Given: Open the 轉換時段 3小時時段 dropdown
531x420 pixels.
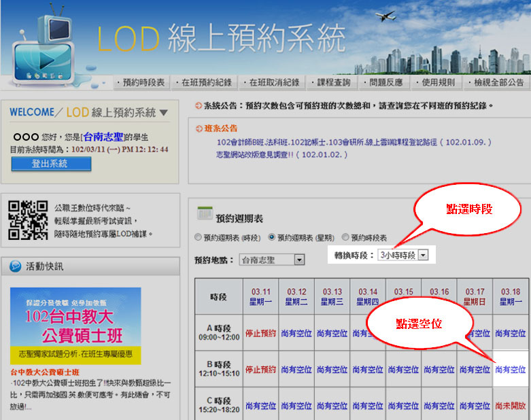Looking at the screenshot, I should coord(403,255).
